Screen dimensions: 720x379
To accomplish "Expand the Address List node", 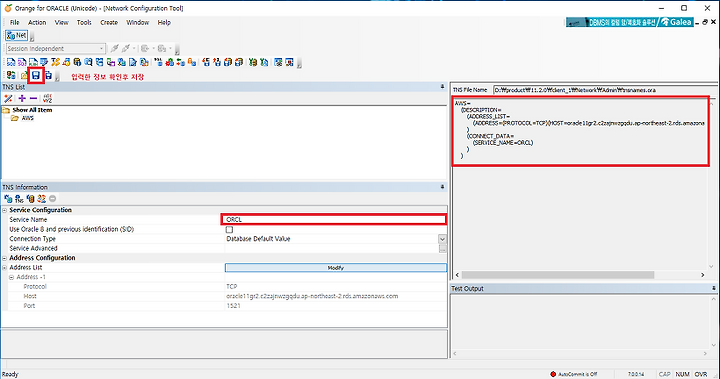I will 5,267.
